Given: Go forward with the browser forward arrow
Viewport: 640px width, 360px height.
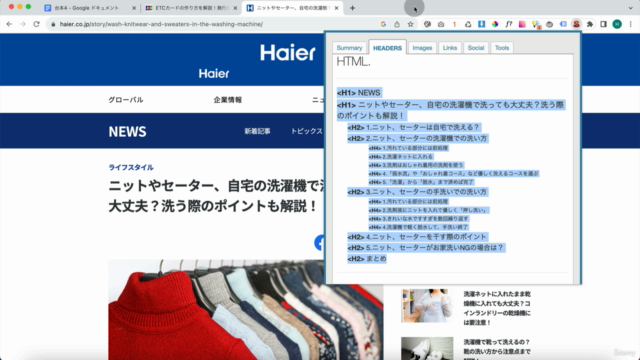Looking at the screenshot, I should [23, 24].
